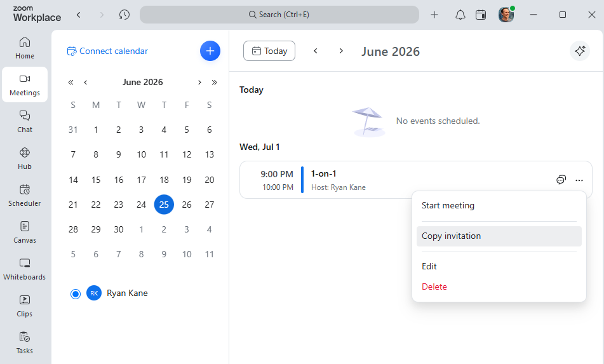Select June 1 in the mini calendar

(96, 130)
